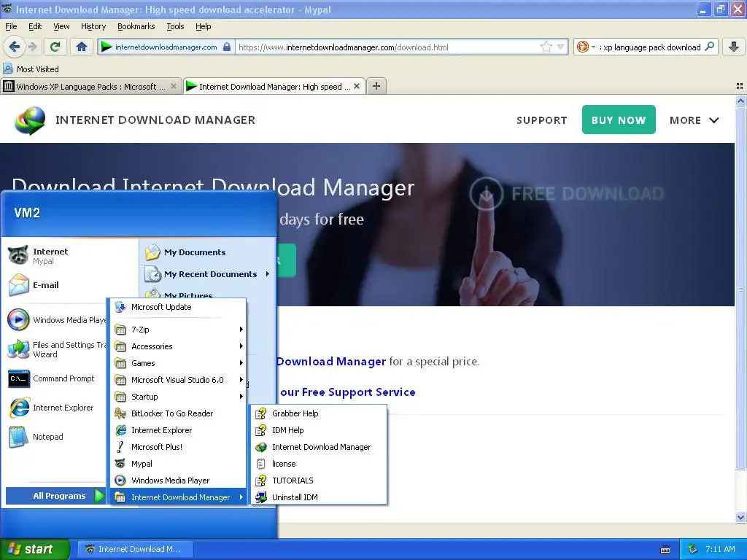Open TUTORIALS shortcut
The height and width of the screenshot is (560, 747).
pos(319,481)
